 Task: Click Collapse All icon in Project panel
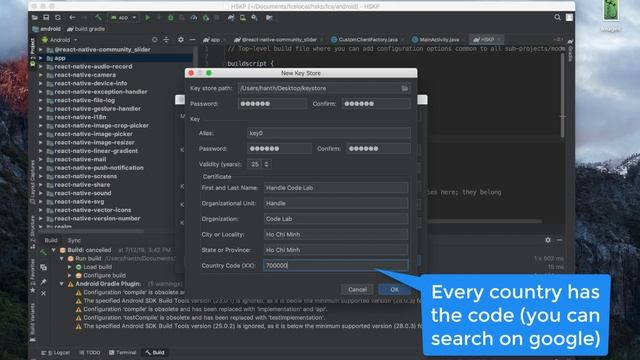pos(166,40)
